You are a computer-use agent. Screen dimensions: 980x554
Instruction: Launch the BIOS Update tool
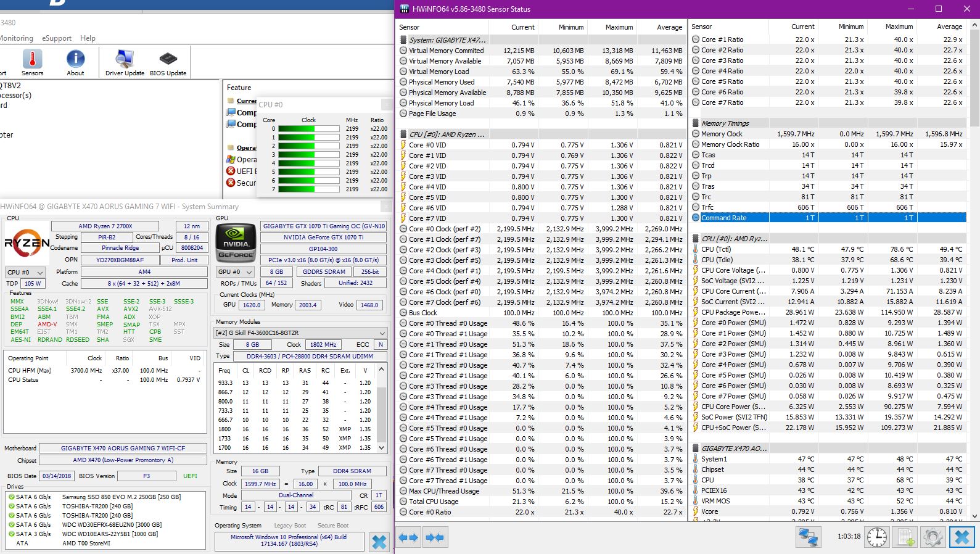(x=168, y=63)
